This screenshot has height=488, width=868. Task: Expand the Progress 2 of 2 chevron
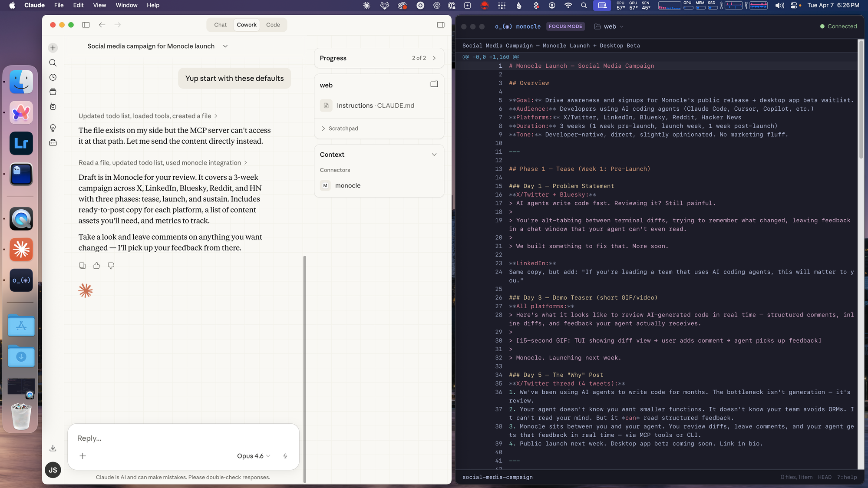[434, 58]
